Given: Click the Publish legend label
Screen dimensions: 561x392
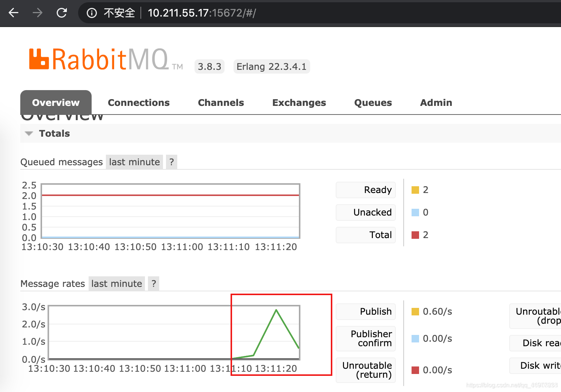Looking at the screenshot, I should coord(366,311).
